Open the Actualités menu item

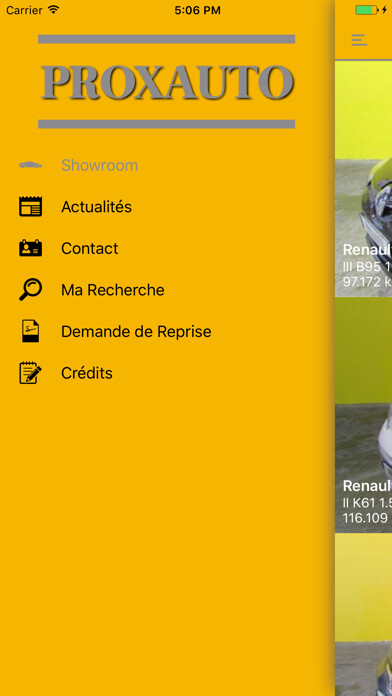pos(167,207)
